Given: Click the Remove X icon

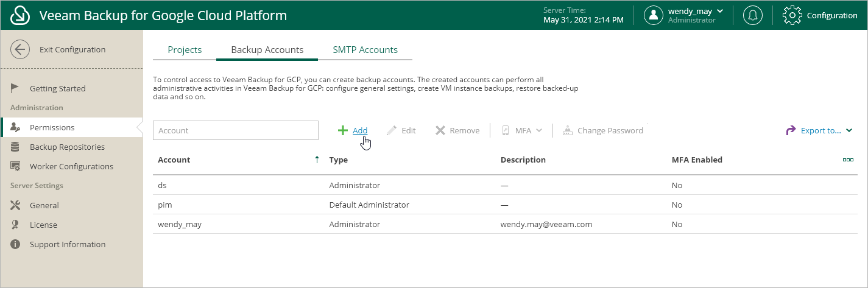Looking at the screenshot, I should pos(440,130).
